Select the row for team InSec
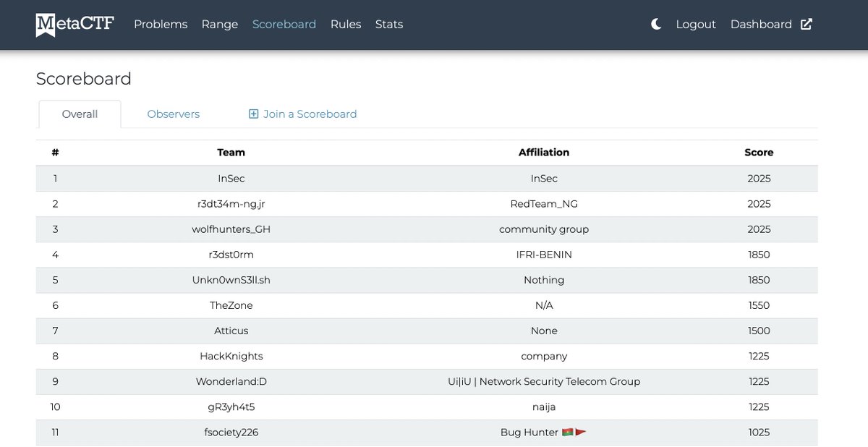 [x=231, y=178]
